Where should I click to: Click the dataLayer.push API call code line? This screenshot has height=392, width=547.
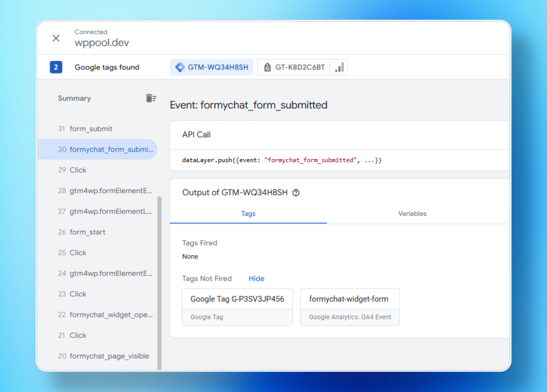pos(282,160)
